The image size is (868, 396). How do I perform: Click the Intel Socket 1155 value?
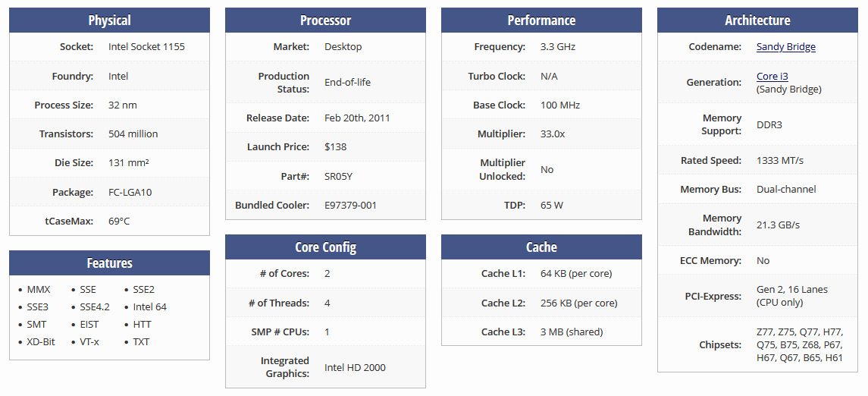coord(146,47)
